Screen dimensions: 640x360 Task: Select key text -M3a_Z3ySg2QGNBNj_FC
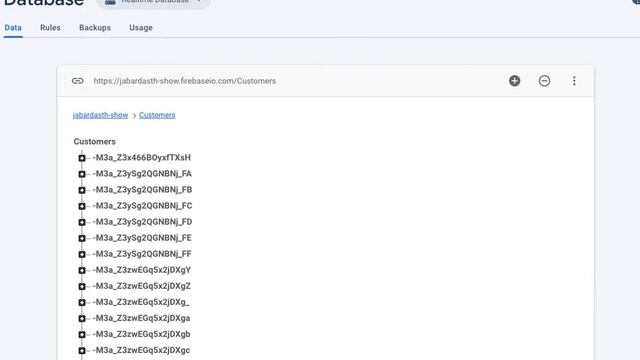tap(142, 206)
